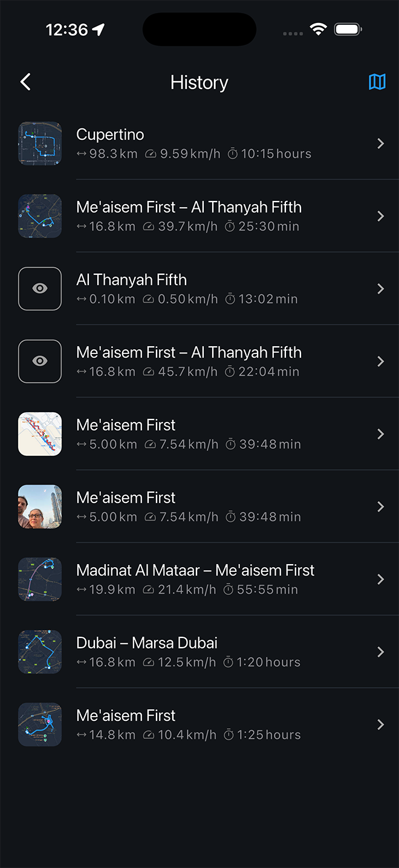
Task: Click the selfie photo thumbnail on a Me'aisem First trip
Action: [x=39, y=507]
